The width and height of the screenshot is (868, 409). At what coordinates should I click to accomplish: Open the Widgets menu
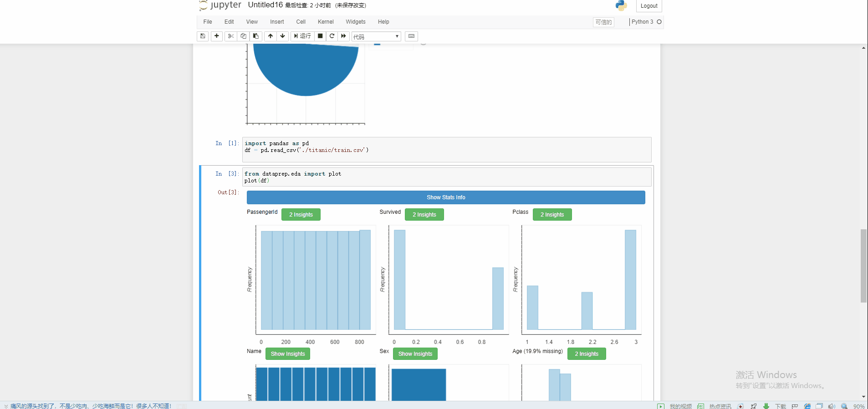(x=356, y=22)
